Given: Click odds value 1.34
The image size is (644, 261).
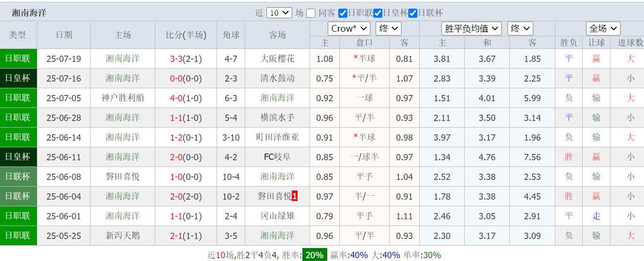Looking at the screenshot, I should click(x=442, y=157).
